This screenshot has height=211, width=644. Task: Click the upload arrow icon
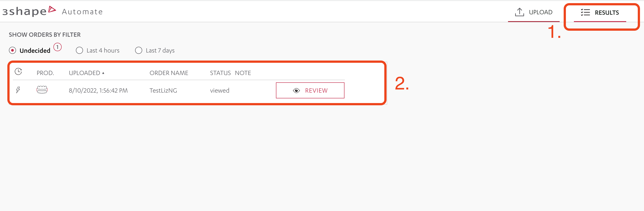pyautogui.click(x=519, y=12)
